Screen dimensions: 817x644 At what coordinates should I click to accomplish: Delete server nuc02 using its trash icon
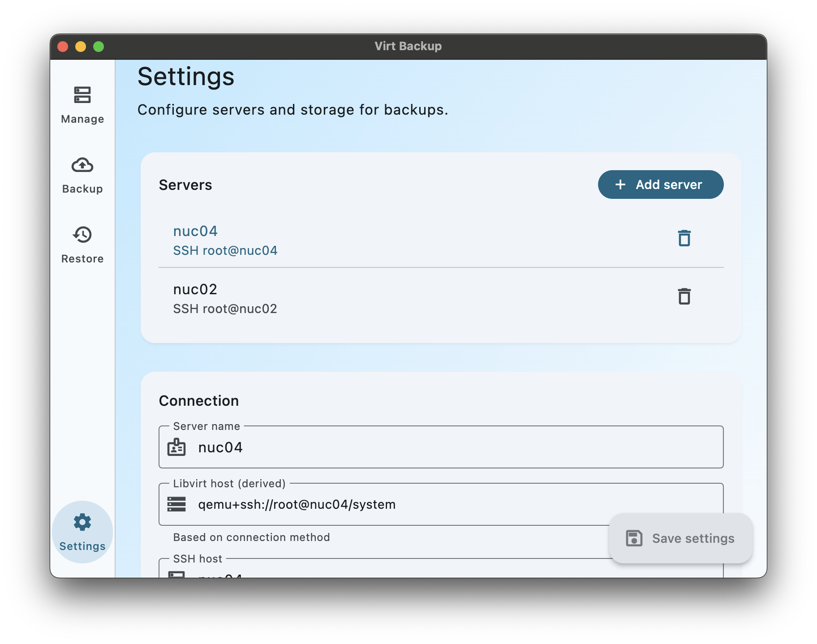(x=685, y=296)
